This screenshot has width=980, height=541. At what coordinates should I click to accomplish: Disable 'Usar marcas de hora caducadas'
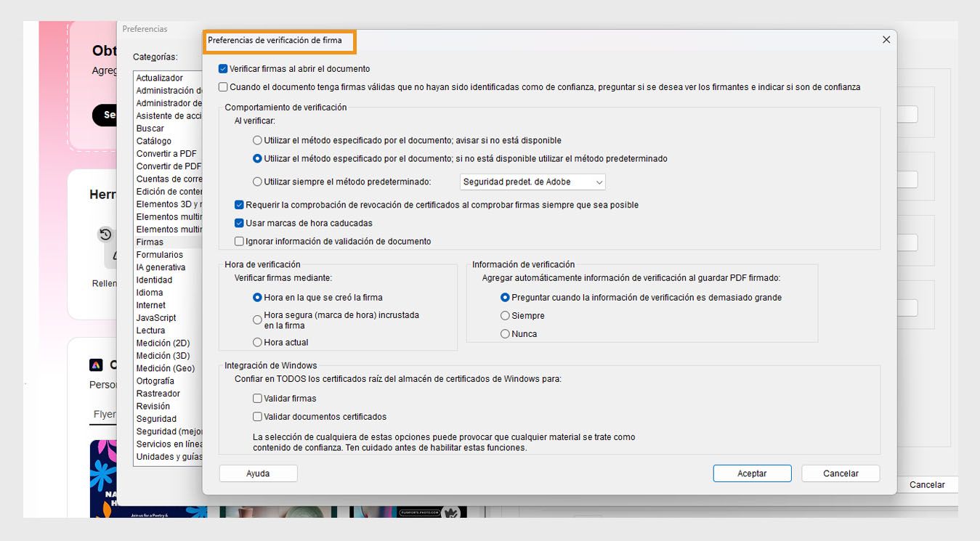coord(239,223)
